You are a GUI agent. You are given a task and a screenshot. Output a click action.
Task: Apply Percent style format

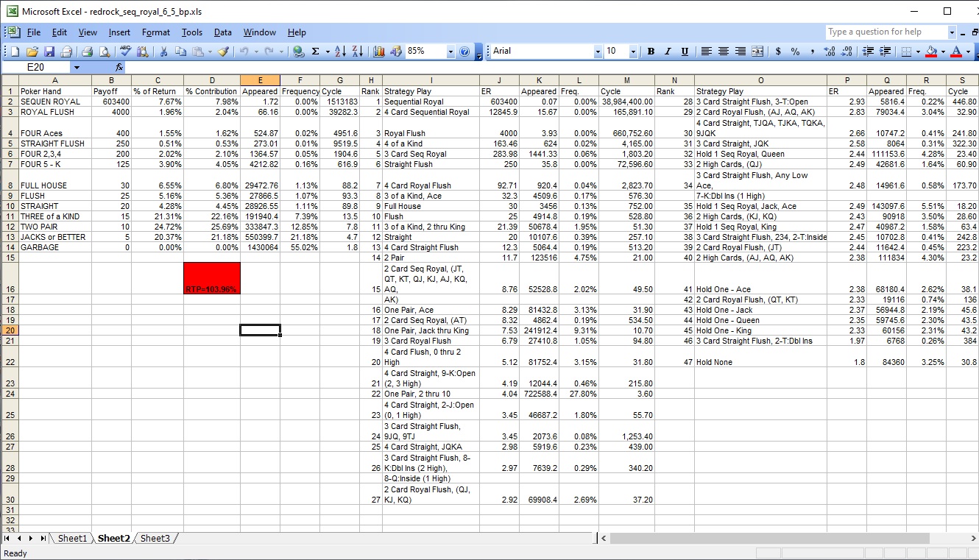pyautogui.click(x=795, y=52)
